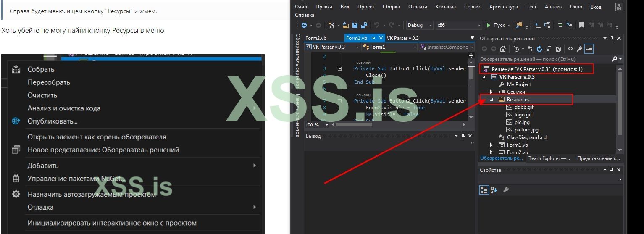Open Properties wrench in Solution Explorer toolbar
This screenshot has width=644, height=234.
pos(580,49)
